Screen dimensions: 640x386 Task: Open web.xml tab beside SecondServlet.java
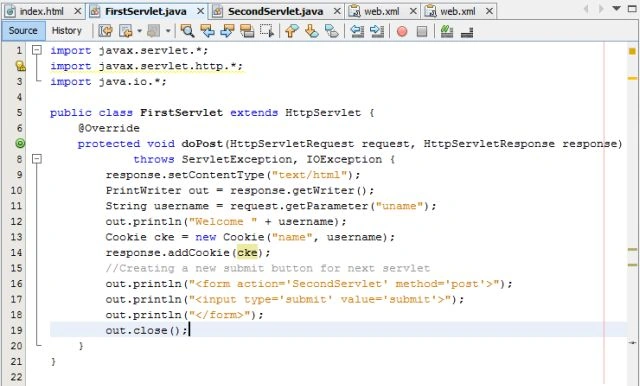(382, 11)
